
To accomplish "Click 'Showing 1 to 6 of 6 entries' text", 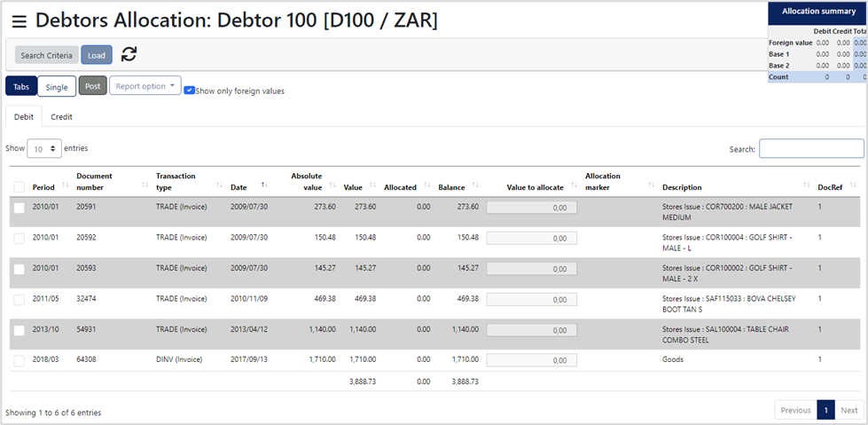I will (x=53, y=413).
